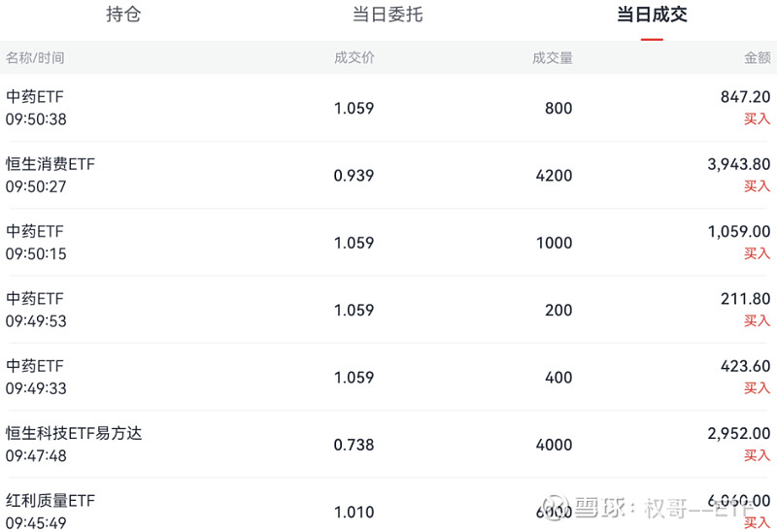
Task: Click the 2,952.00 amount value
Action: coord(739,434)
